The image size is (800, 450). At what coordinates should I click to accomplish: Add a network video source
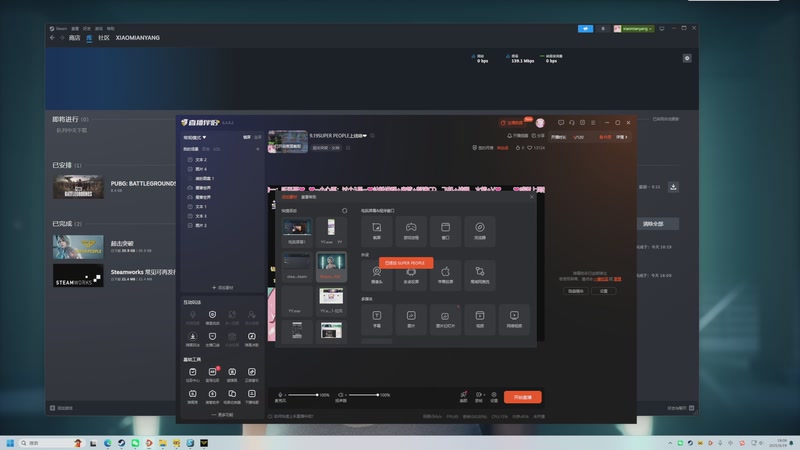(514, 319)
